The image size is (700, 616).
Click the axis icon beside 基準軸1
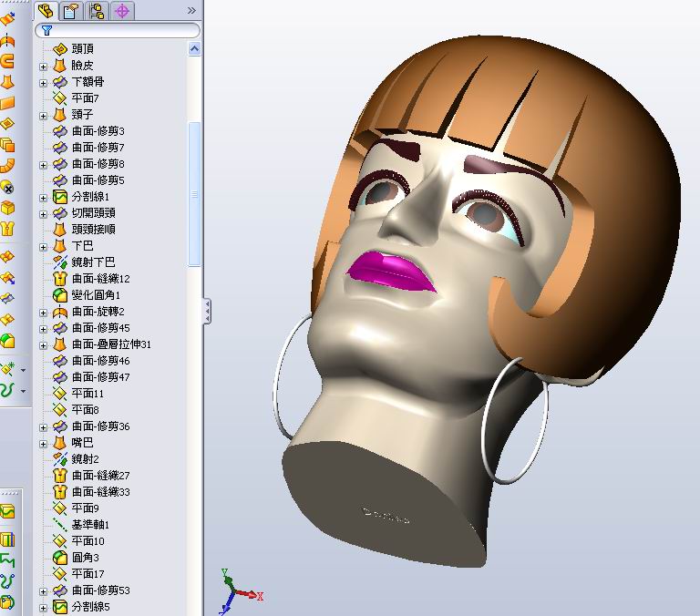pyautogui.click(x=60, y=525)
